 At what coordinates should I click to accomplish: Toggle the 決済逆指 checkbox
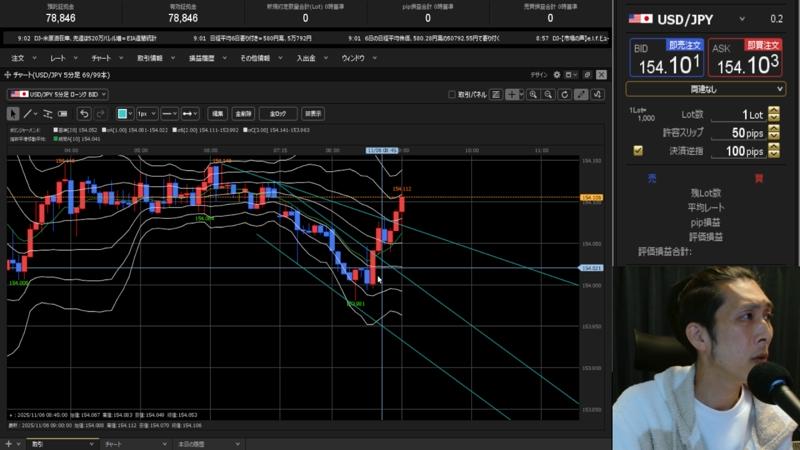click(x=638, y=151)
